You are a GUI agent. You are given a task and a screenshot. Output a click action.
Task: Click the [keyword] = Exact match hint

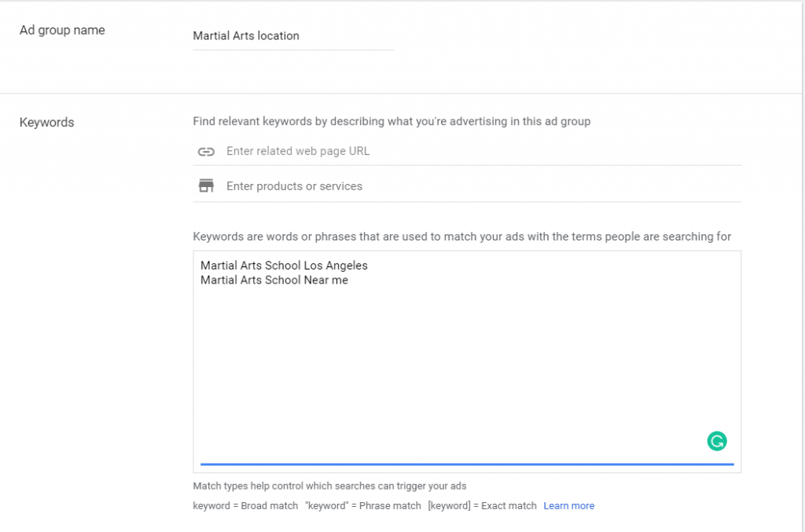click(x=482, y=506)
